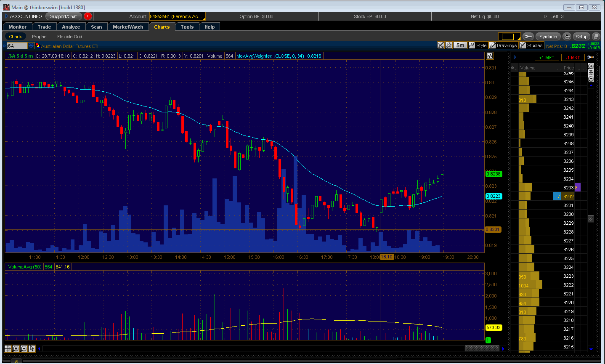Open chart settings wrench icon next to 5m
Image resolution: width=605 pixels, height=364 pixels.
(448, 45)
